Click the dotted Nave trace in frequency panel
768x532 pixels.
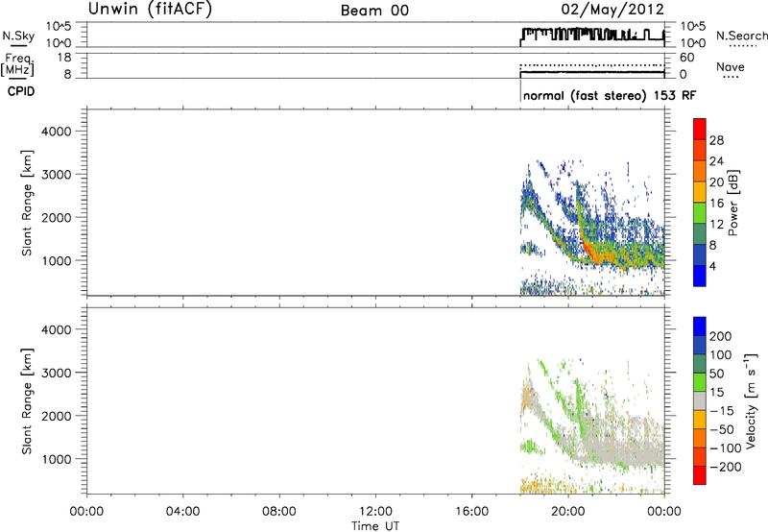tap(591, 64)
